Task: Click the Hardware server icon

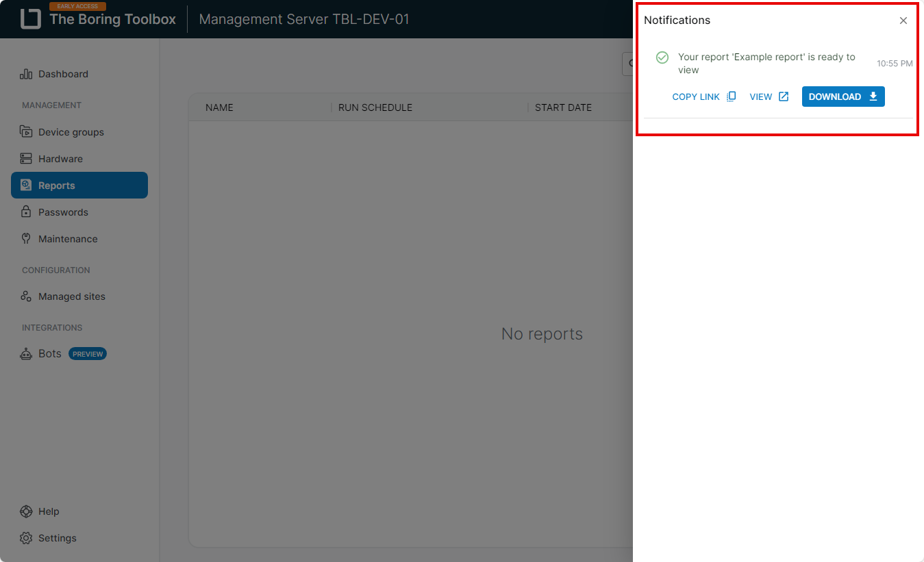Action: click(x=26, y=159)
